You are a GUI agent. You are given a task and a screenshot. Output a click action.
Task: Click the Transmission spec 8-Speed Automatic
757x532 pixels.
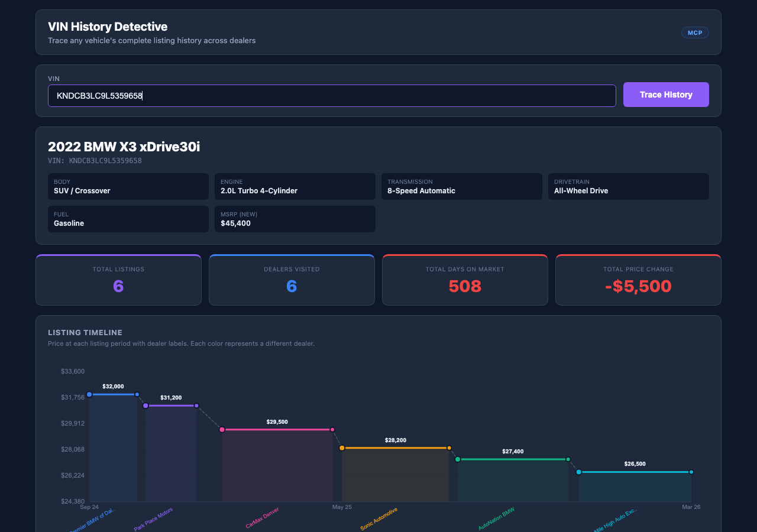tap(462, 186)
